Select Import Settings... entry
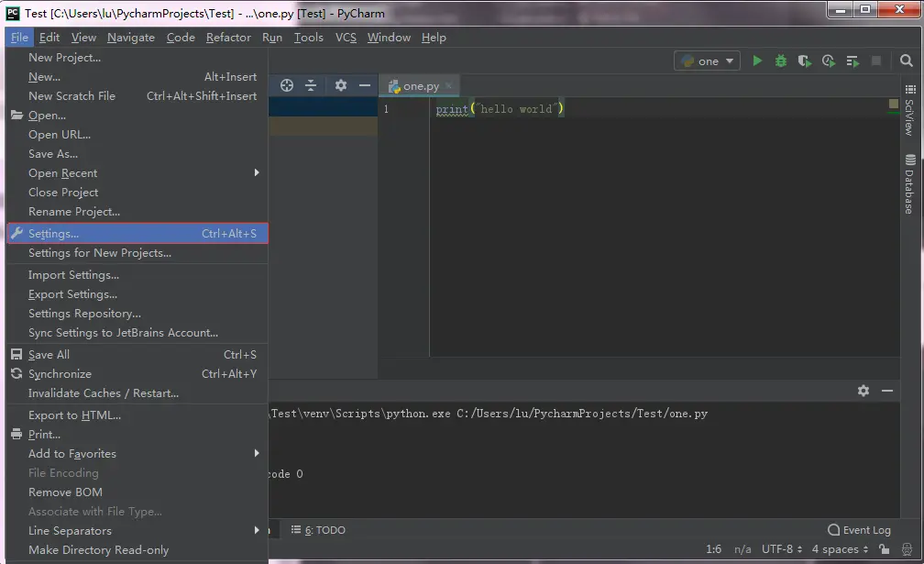The image size is (924, 564). click(x=137, y=274)
